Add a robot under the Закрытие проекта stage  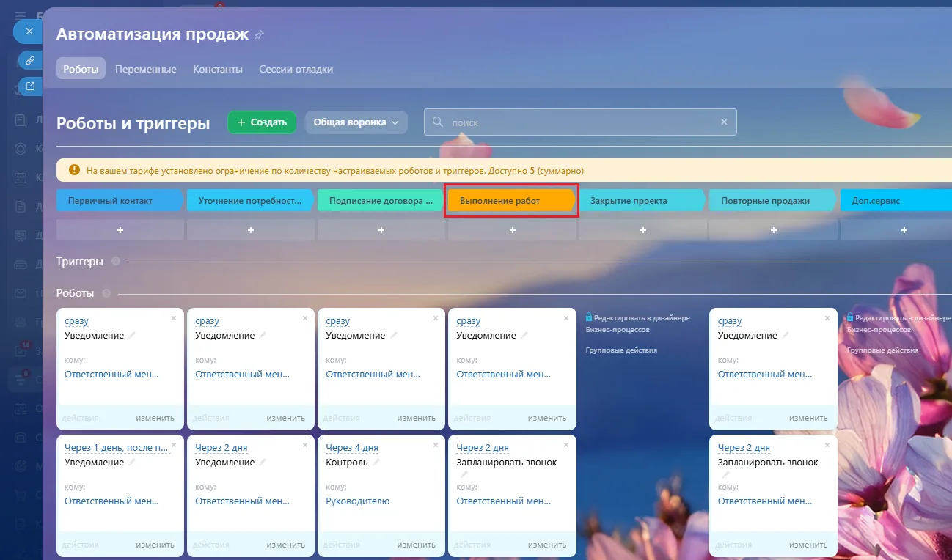click(x=642, y=230)
